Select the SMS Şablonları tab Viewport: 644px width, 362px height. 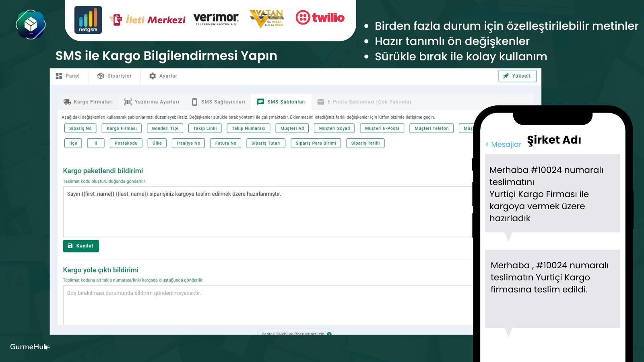click(x=281, y=102)
